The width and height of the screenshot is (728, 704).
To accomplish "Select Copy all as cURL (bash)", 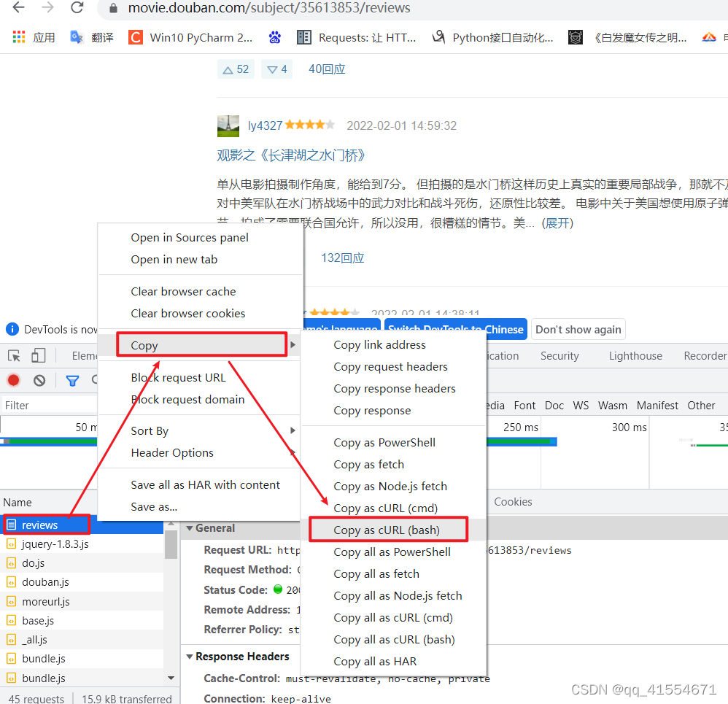I will [393, 640].
